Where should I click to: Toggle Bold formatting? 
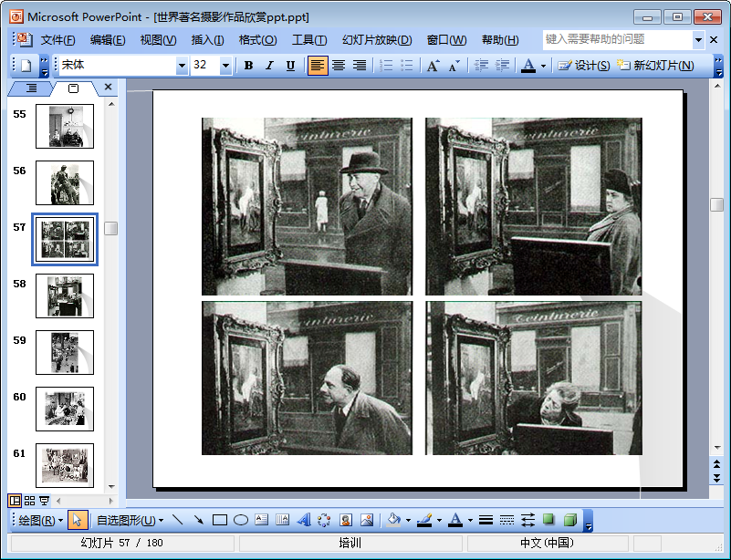tap(248, 66)
